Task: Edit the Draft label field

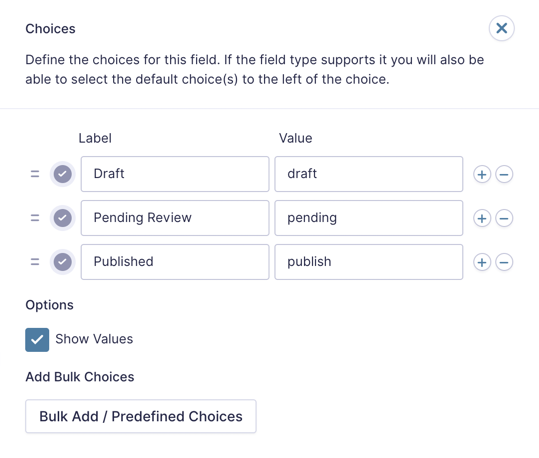Action: 175,174
